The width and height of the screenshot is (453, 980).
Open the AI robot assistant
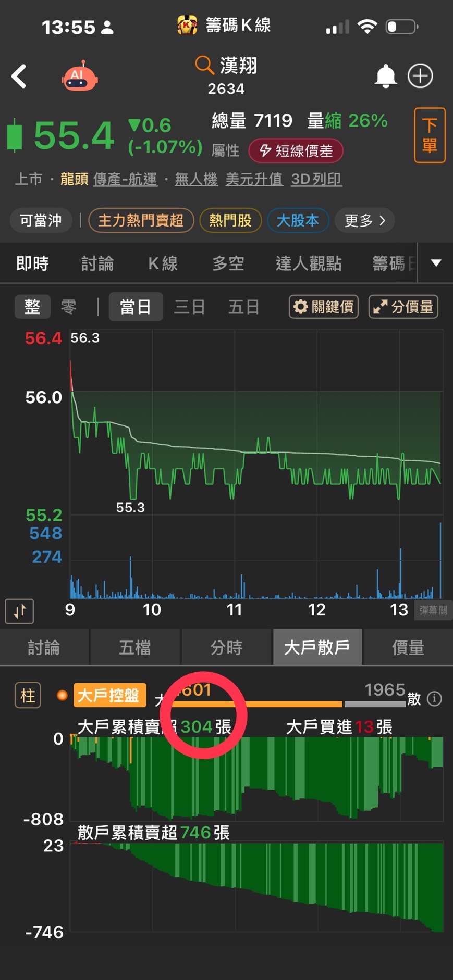[79, 77]
